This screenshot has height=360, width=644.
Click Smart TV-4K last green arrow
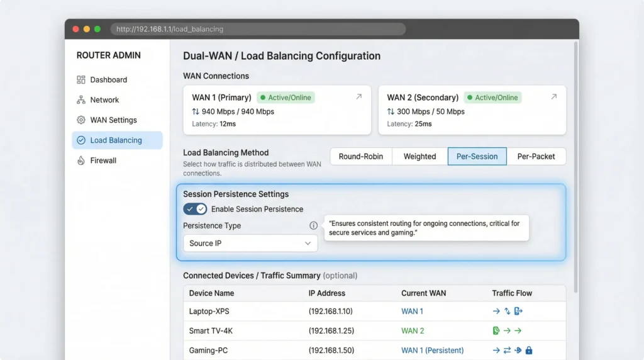point(518,330)
